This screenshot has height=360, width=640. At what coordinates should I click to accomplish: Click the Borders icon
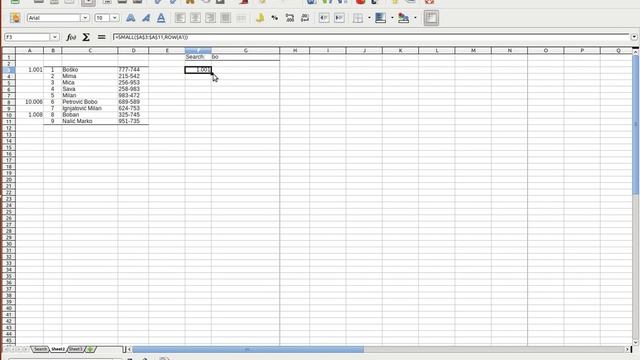[358, 18]
